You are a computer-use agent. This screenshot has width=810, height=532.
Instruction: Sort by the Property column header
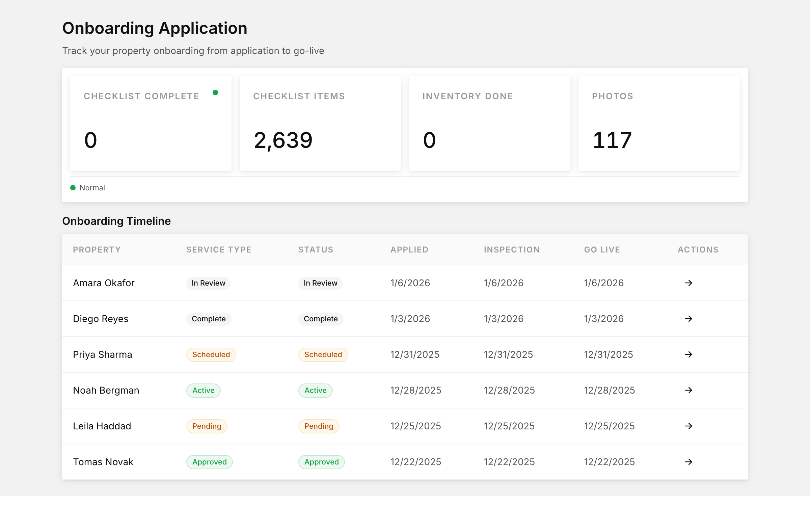click(97, 249)
